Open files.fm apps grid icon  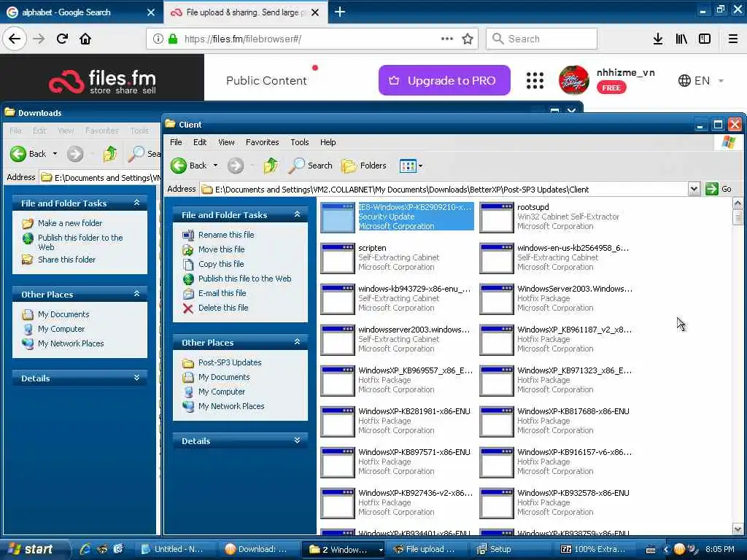tap(535, 80)
